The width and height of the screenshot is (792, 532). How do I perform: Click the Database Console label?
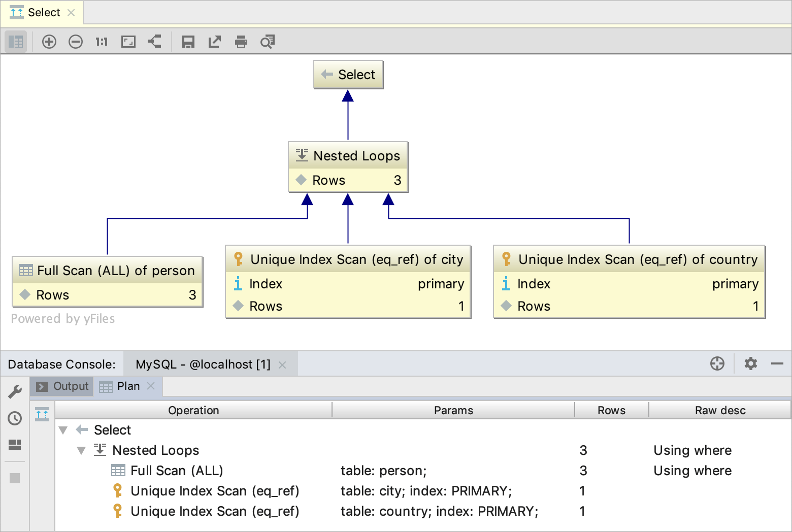click(x=61, y=364)
